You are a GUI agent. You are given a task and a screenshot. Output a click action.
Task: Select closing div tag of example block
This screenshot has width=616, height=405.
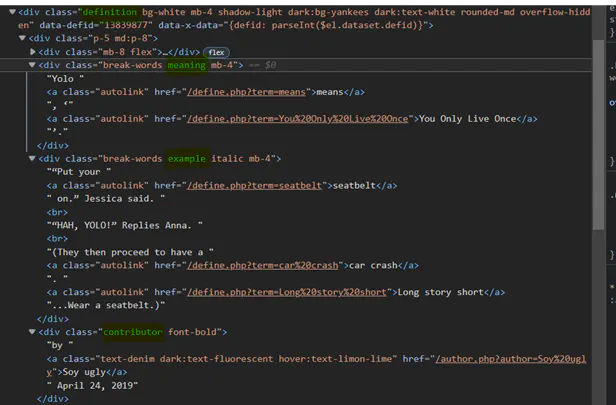click(53, 319)
